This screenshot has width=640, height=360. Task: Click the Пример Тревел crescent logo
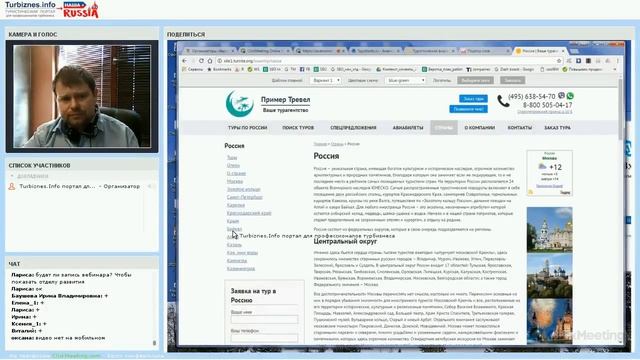click(x=240, y=104)
